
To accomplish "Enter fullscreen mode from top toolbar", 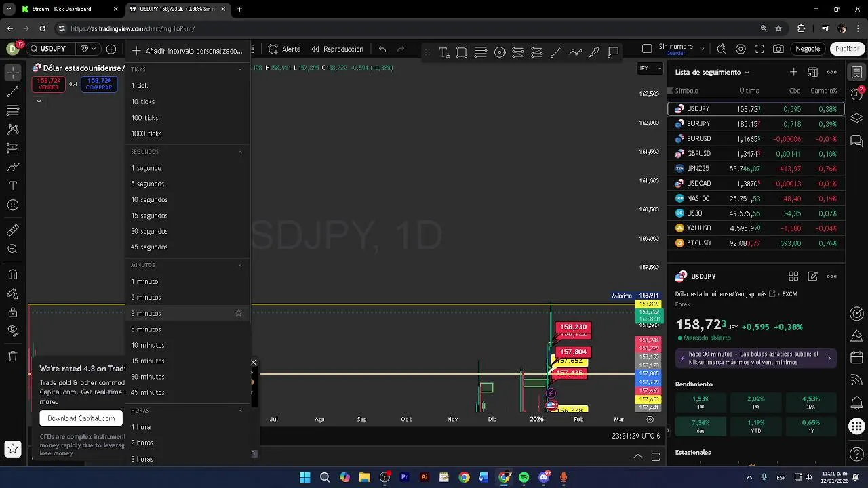I will click(759, 49).
